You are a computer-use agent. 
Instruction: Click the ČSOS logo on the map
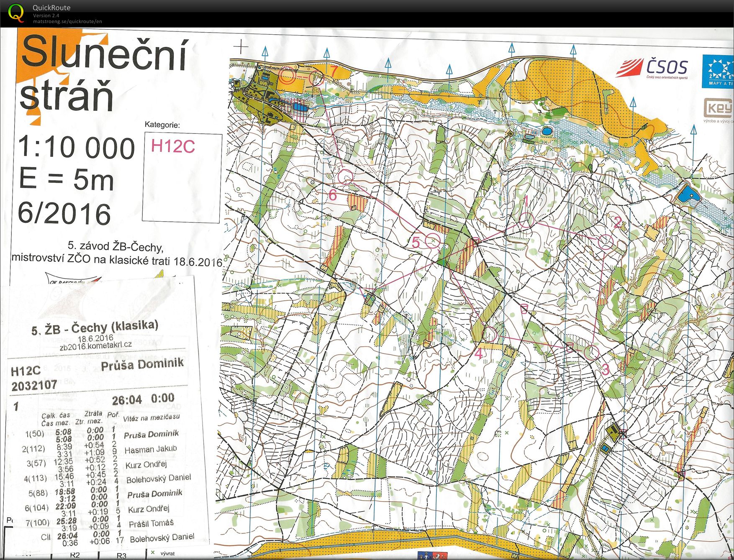(652, 69)
